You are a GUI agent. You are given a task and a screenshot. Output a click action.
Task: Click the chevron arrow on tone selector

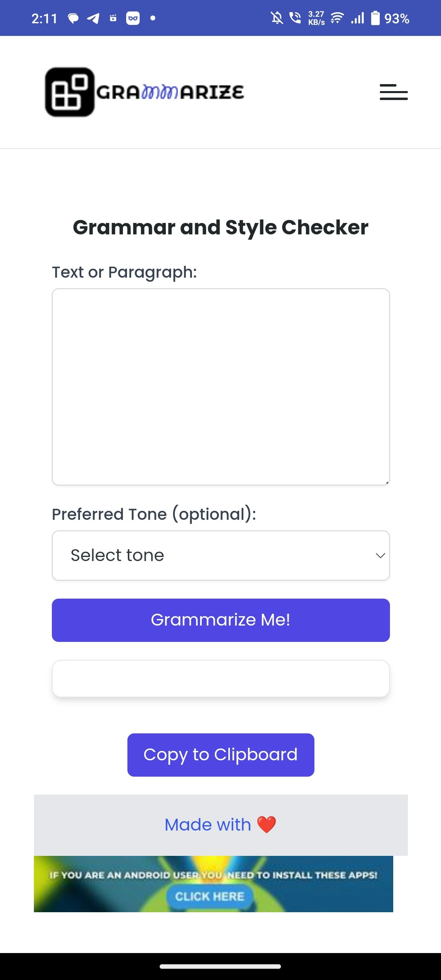coord(381,556)
